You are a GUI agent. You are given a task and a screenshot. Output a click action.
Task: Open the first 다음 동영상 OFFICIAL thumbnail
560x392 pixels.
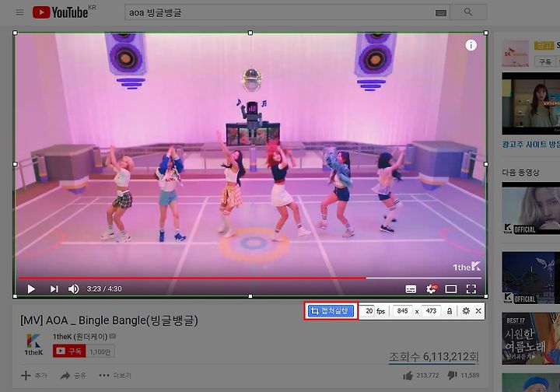[x=530, y=208]
